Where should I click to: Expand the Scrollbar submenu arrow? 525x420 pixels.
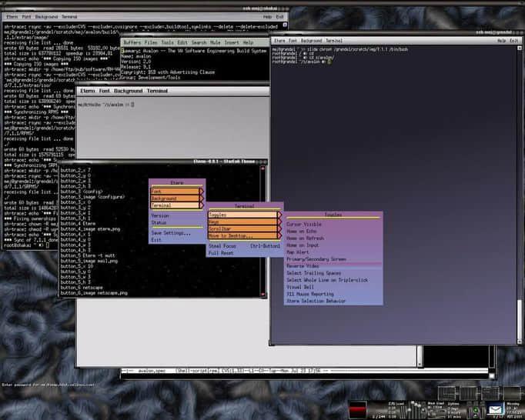(x=279, y=228)
